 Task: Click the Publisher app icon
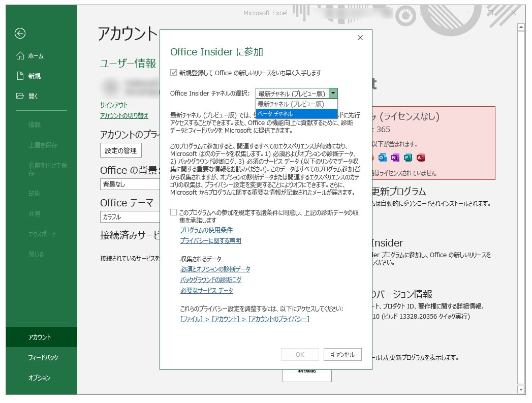(x=408, y=158)
